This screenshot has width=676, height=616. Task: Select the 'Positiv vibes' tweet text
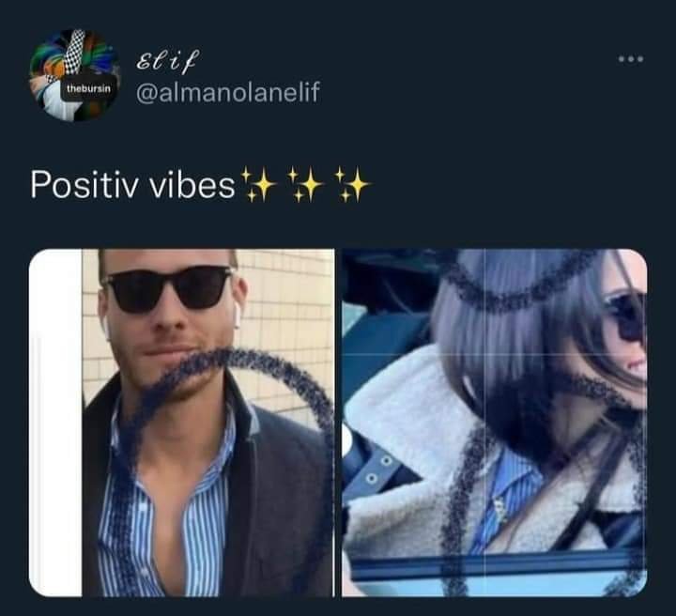(x=132, y=185)
